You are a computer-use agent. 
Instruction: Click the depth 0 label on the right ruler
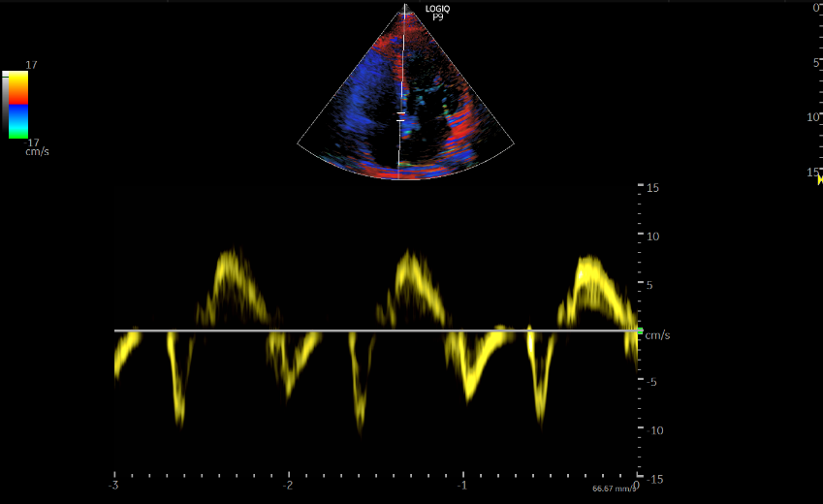[x=816, y=8]
